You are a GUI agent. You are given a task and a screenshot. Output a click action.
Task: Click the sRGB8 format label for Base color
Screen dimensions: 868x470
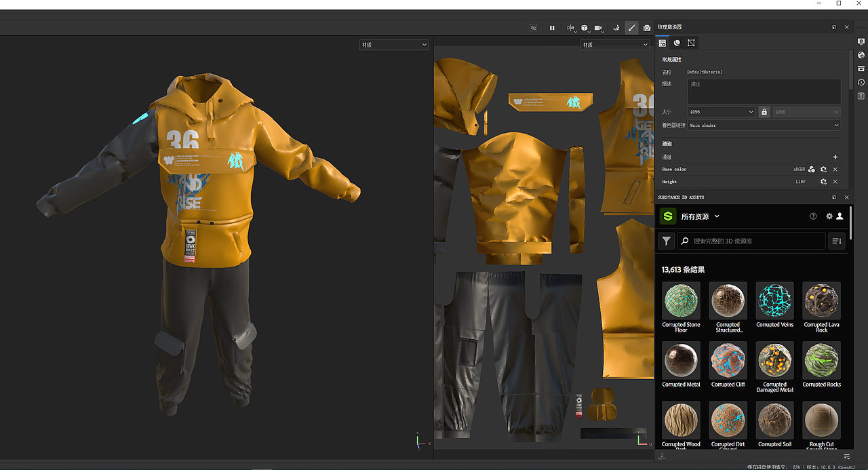[x=799, y=170]
